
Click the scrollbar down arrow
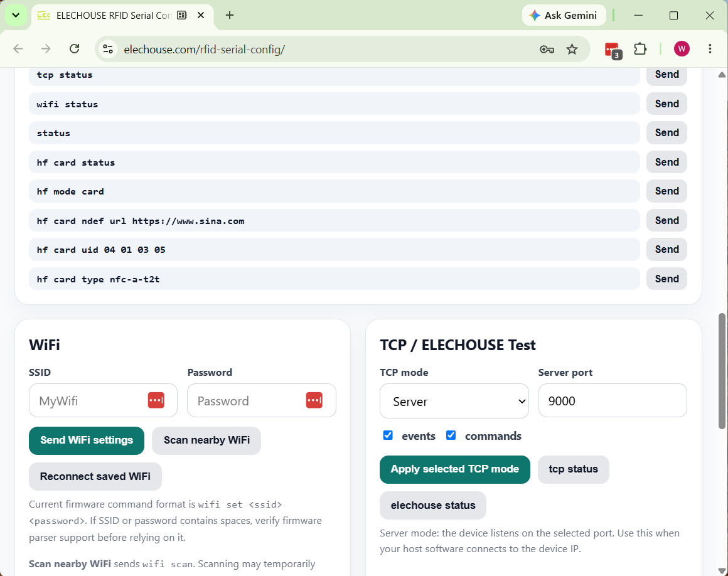[722, 570]
